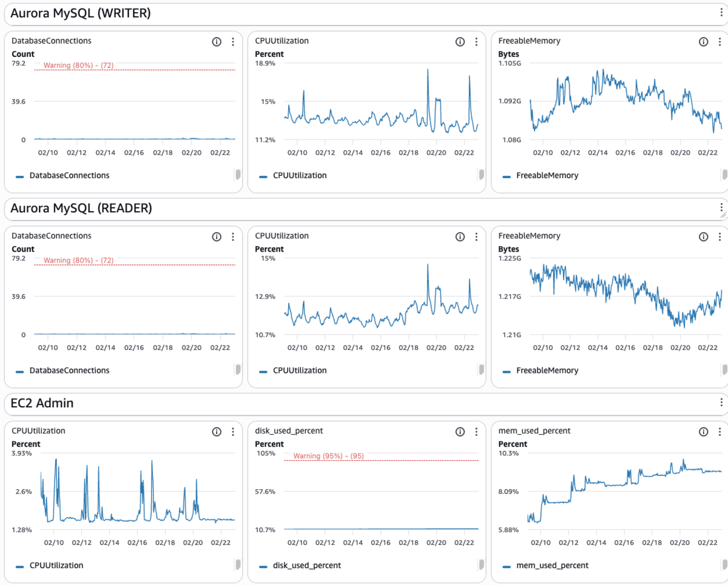This screenshot has width=728, height=585.
Task: Click the Aurora MySQL (WRITER) section title
Action: click(x=81, y=13)
